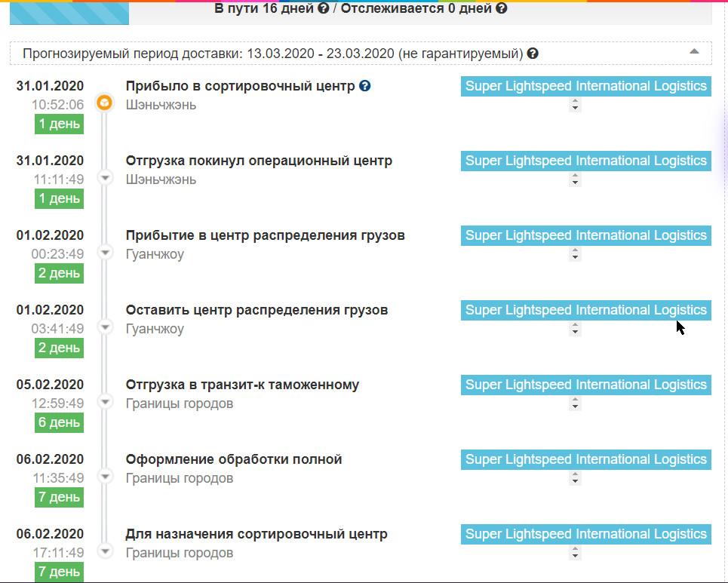This screenshot has height=583, width=728.
Task: Click timeline arrow marker at 11:35:49
Action: (106, 476)
